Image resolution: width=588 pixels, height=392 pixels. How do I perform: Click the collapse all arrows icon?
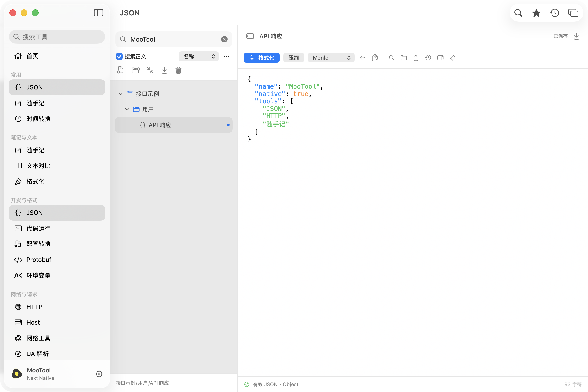[x=150, y=70]
